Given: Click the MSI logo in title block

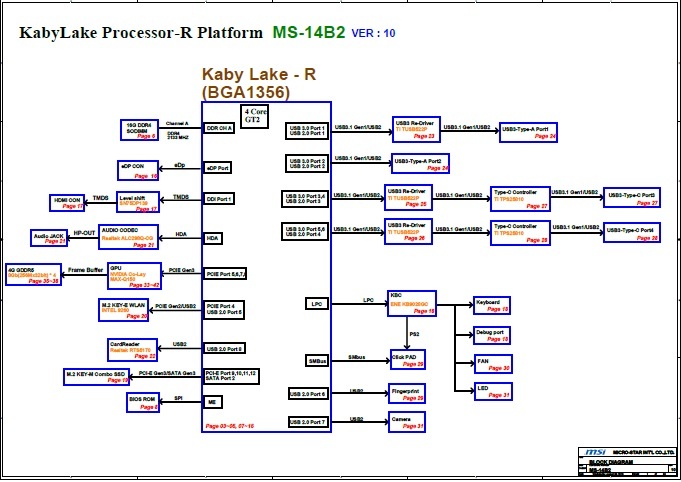Looking at the screenshot, I should tap(595, 452).
